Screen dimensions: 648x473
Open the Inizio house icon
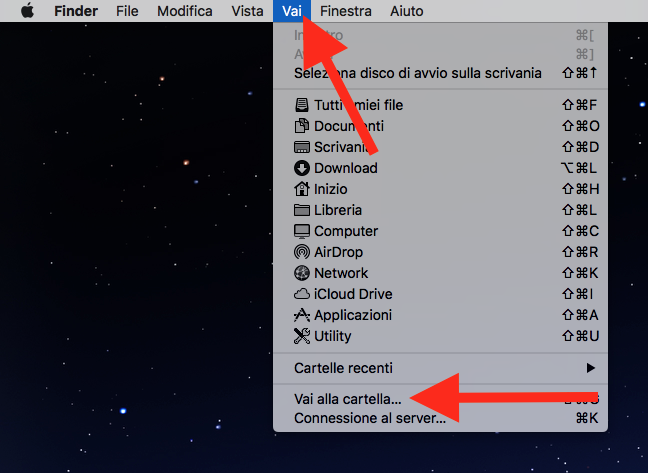302,189
